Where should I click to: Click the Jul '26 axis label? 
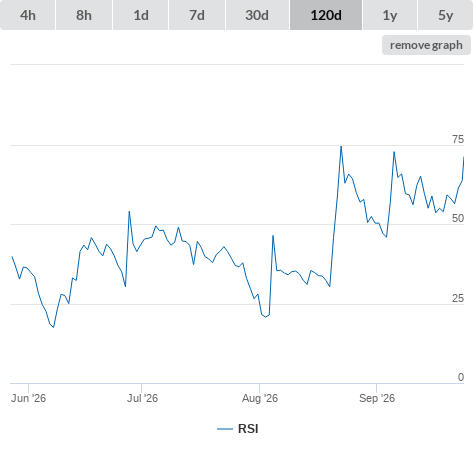point(142,398)
